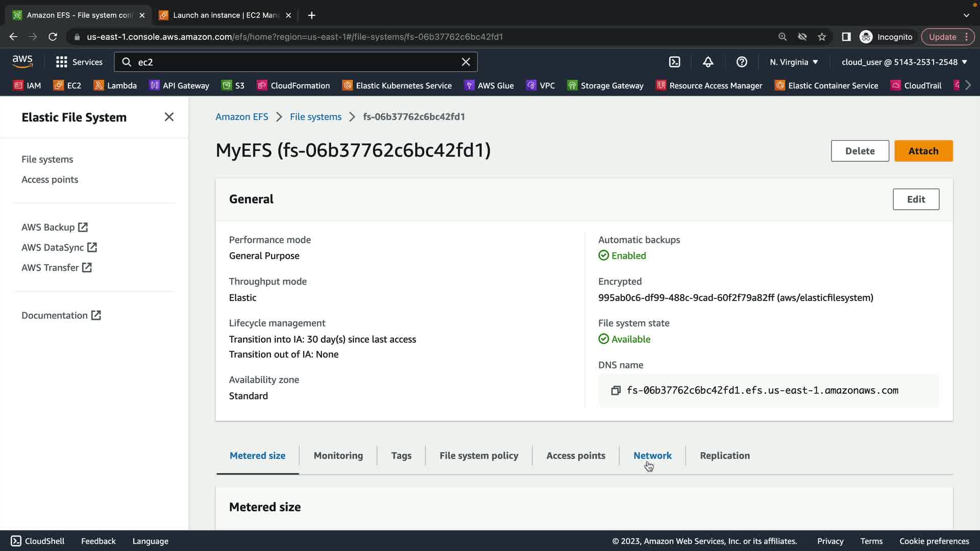The width and height of the screenshot is (980, 551).
Task: Open the help question mark menu
Action: click(x=742, y=62)
